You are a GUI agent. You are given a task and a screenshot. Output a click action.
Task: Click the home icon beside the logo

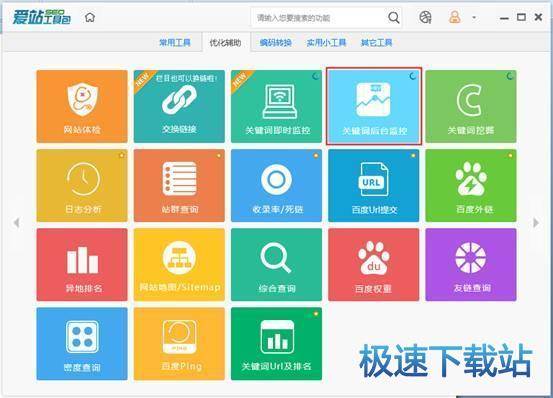(90, 17)
